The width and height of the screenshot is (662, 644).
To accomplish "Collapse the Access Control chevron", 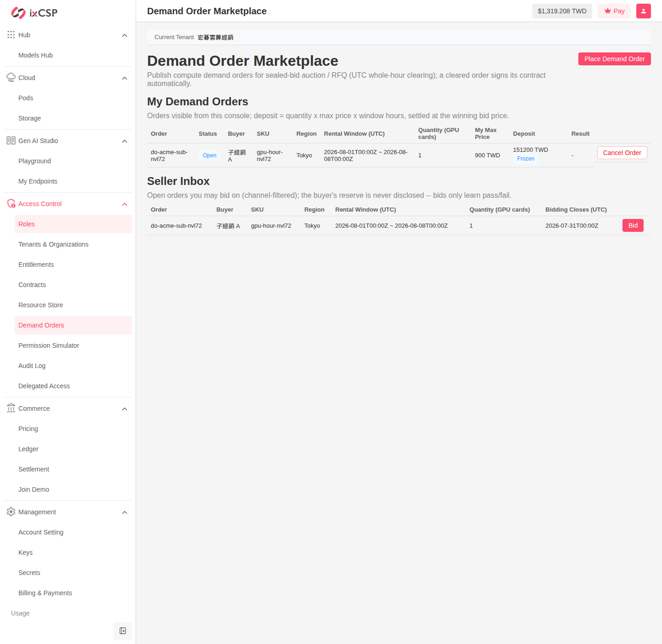I will click(125, 204).
